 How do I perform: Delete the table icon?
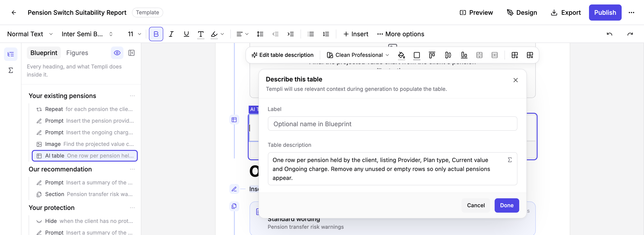pos(530,55)
